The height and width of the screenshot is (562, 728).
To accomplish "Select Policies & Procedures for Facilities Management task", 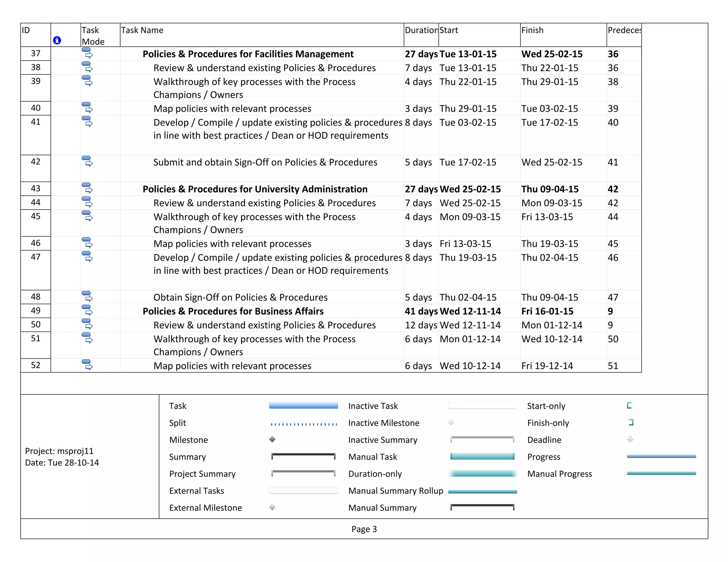I will click(248, 54).
